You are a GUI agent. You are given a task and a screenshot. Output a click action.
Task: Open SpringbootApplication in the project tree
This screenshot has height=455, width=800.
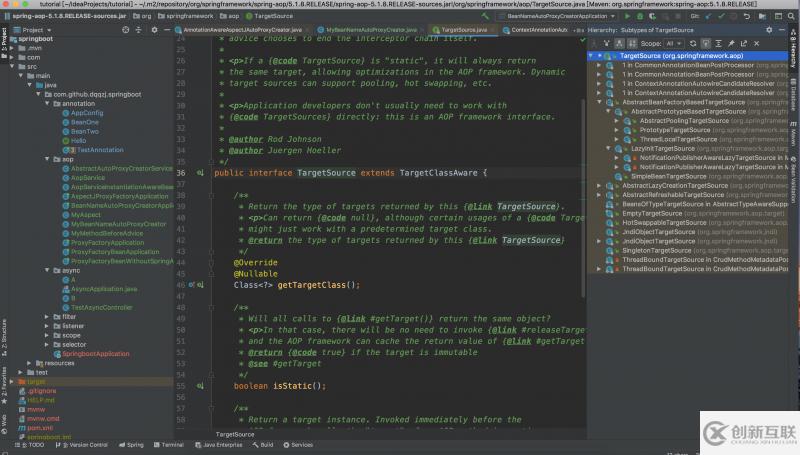coord(95,354)
